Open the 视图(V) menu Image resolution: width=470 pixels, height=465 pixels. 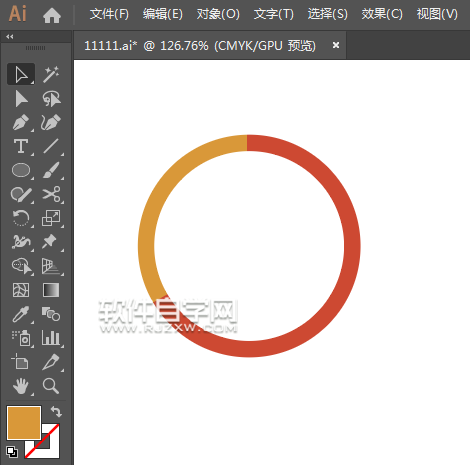pos(437,14)
